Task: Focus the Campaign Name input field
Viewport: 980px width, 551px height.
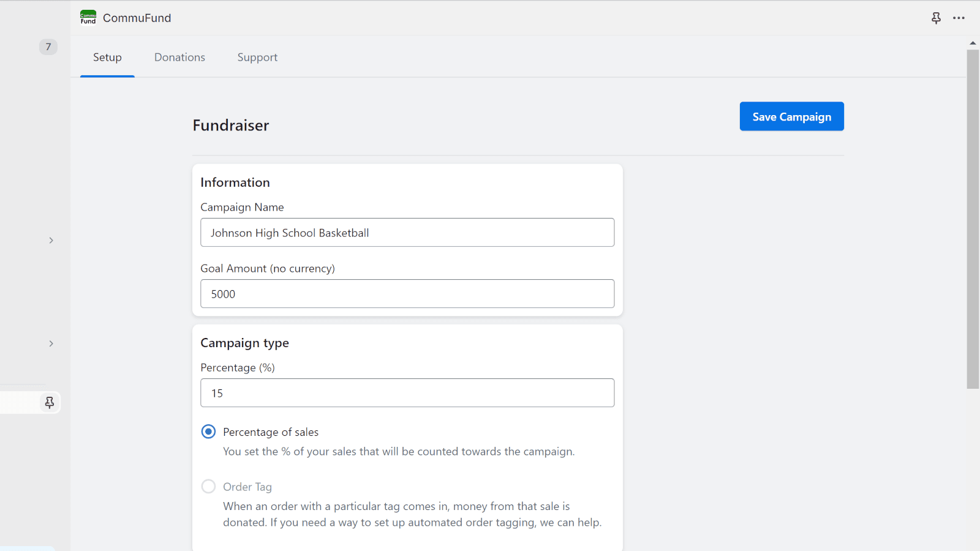Action: (407, 233)
